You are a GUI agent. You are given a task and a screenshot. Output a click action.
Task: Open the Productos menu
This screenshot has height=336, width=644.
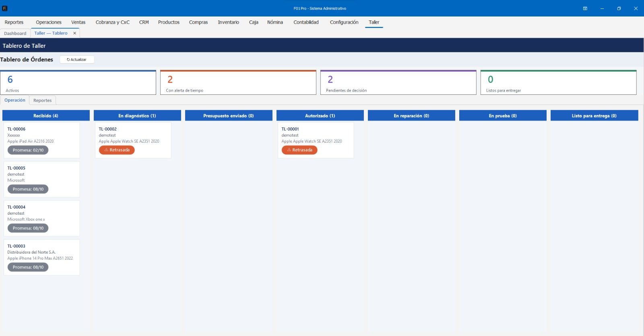[x=169, y=23]
